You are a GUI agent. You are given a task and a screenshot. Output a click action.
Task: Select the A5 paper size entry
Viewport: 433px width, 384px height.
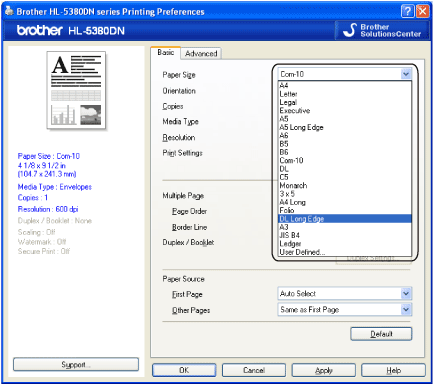coord(345,119)
